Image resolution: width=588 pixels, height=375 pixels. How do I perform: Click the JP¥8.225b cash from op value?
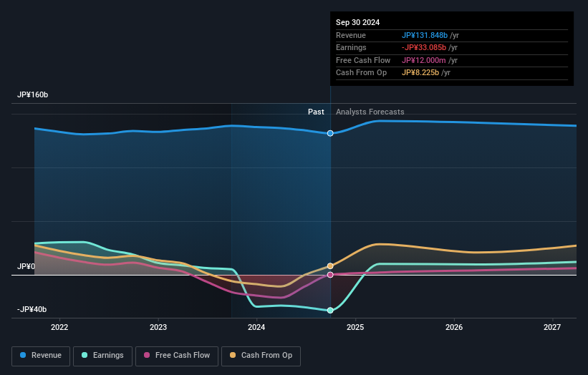pos(420,73)
